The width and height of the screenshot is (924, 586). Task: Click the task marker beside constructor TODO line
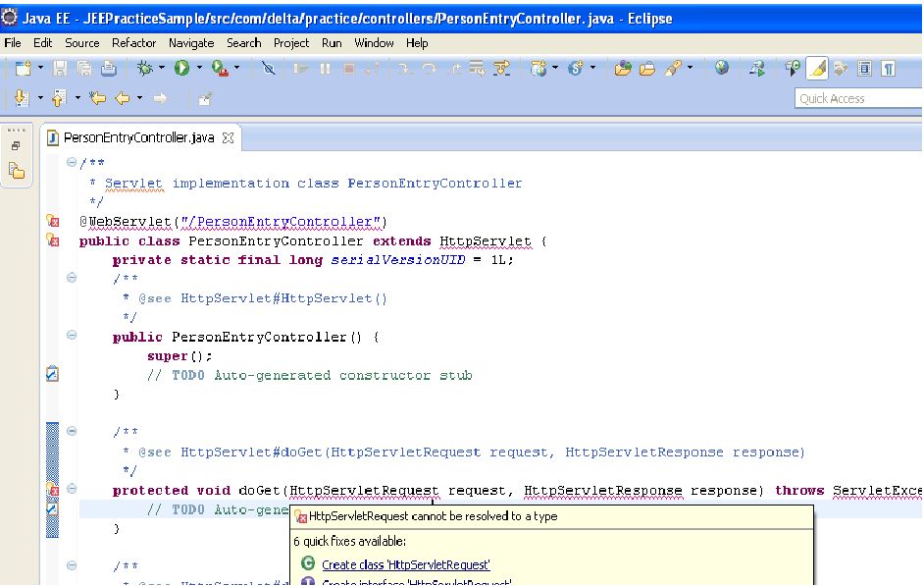pos(52,374)
